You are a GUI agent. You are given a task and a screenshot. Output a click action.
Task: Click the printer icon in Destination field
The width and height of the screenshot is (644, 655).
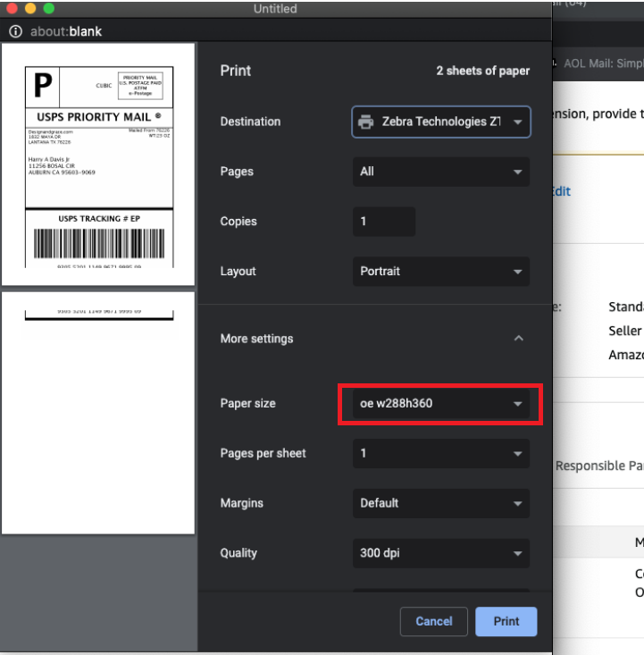(x=366, y=122)
